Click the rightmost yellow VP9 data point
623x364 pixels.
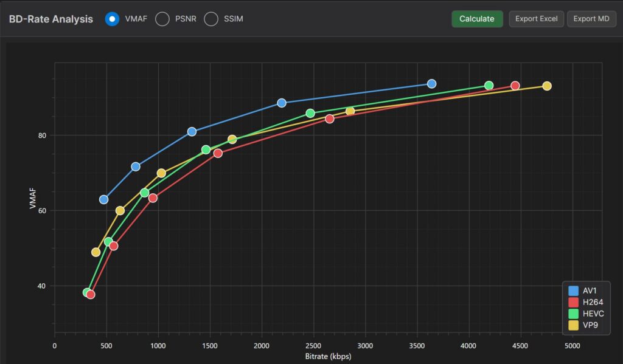click(x=547, y=86)
